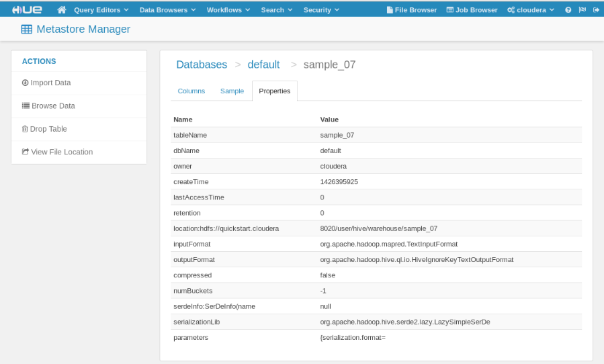Open Workflows dropdown
The width and height of the screenshot is (604, 364).
click(x=228, y=10)
